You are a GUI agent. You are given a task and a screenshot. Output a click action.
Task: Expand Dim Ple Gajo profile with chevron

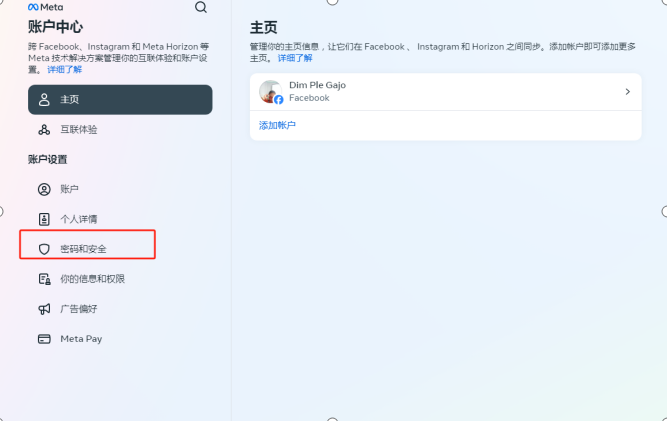point(627,92)
